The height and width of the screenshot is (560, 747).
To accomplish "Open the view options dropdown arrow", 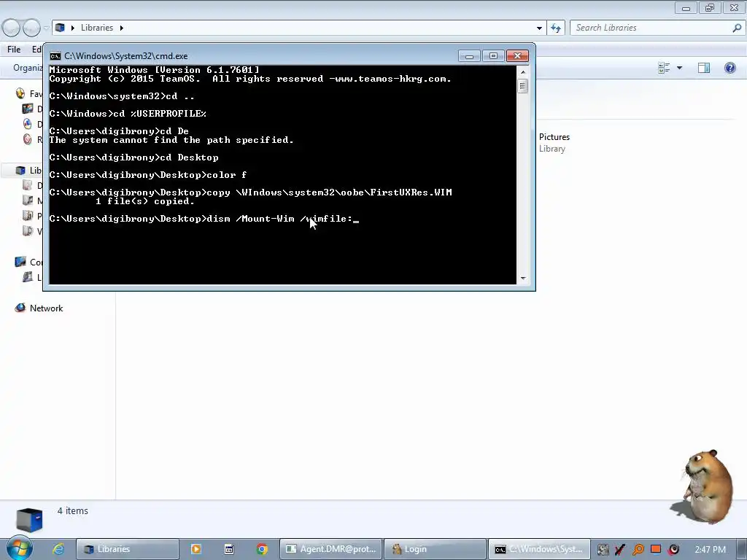I will 679,68.
